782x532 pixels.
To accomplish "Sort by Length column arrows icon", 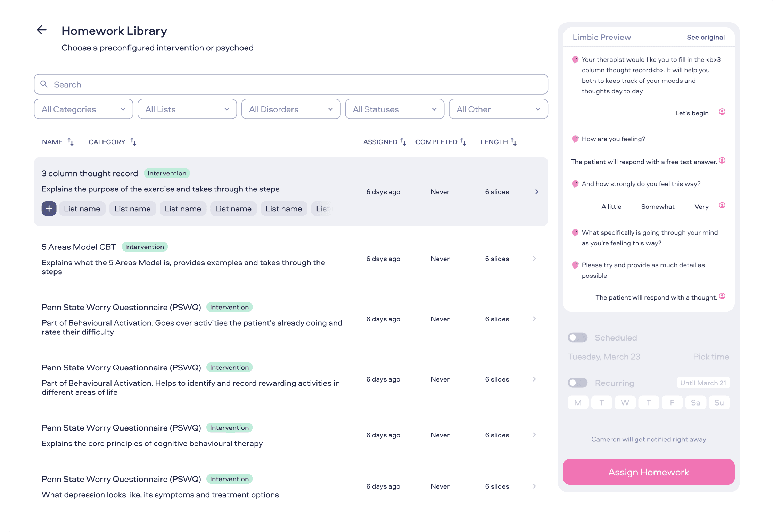I will (x=513, y=142).
